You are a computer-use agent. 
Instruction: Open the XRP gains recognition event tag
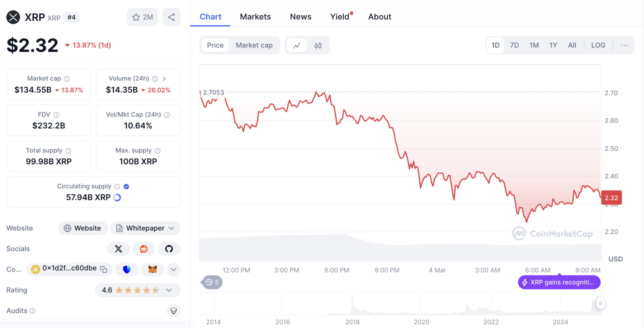(x=559, y=282)
